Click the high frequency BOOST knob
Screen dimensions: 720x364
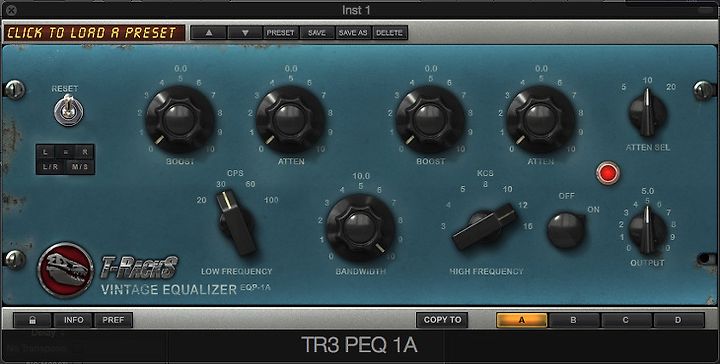point(430,119)
